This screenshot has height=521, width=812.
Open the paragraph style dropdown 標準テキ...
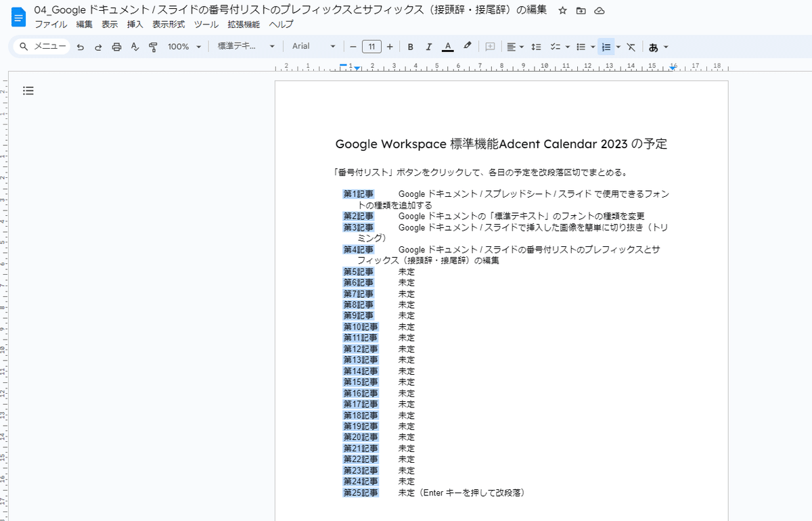[246, 47]
